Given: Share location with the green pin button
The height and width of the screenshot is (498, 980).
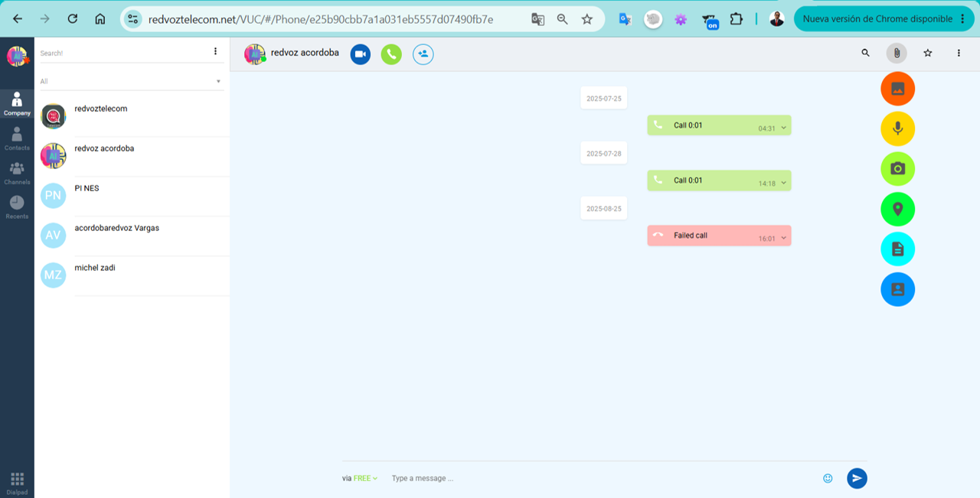Looking at the screenshot, I should point(898,209).
